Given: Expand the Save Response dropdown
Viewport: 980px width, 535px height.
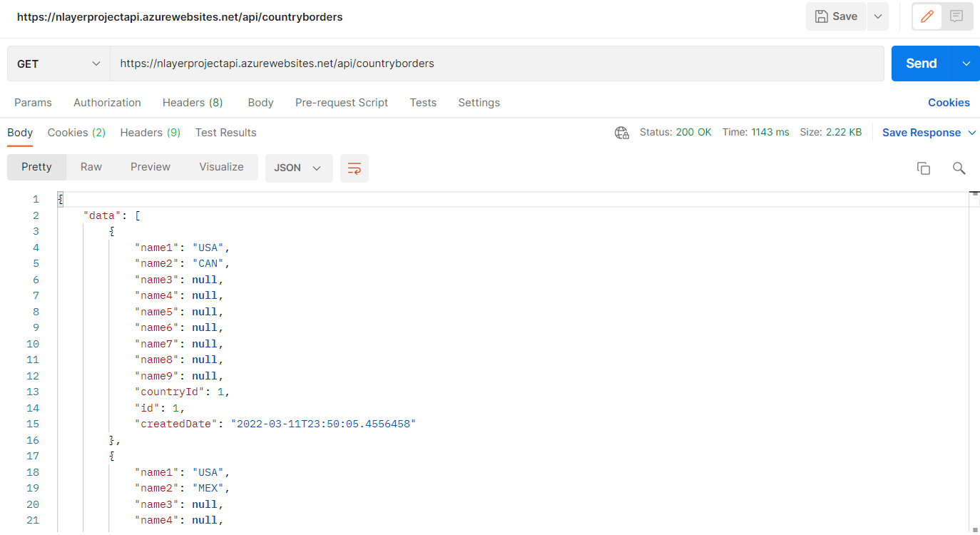Looking at the screenshot, I should [x=971, y=132].
